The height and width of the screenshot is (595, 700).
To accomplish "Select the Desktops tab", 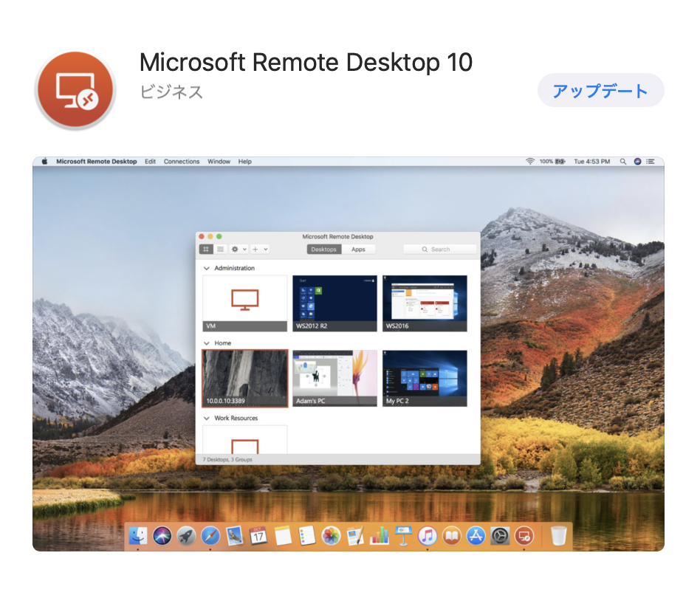I will click(324, 249).
